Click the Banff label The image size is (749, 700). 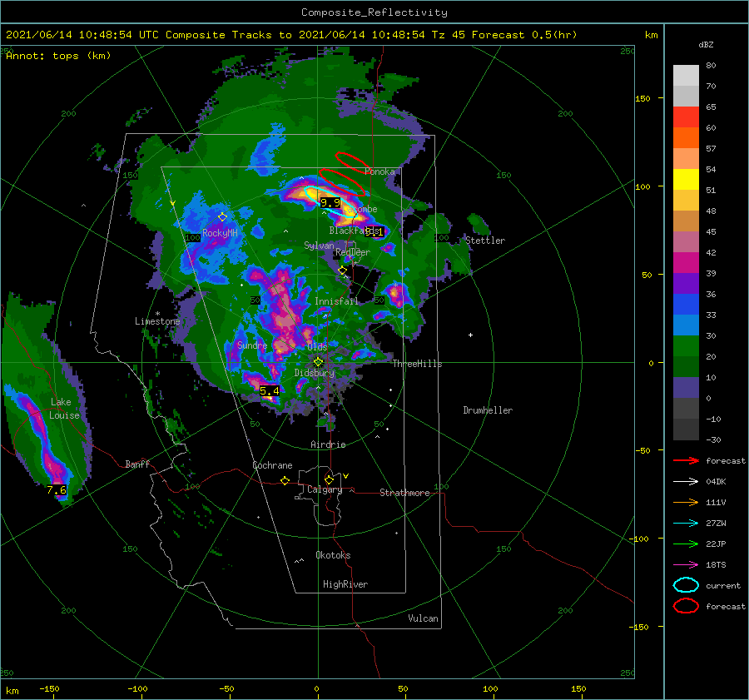[137, 464]
